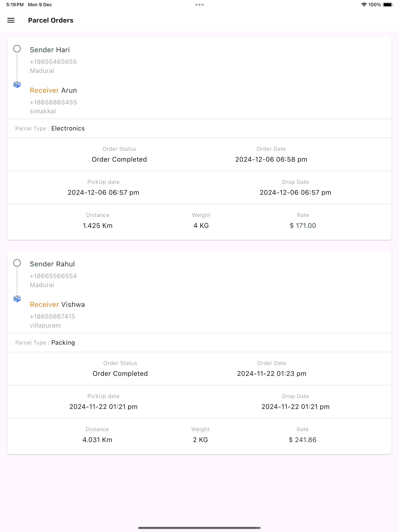Select Receiver Arun's phone number +18656865455
This screenshot has height=532, width=399.
click(53, 102)
